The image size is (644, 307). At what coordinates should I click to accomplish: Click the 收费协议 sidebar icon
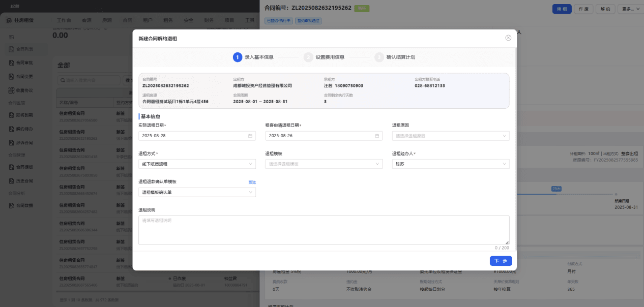click(12, 90)
